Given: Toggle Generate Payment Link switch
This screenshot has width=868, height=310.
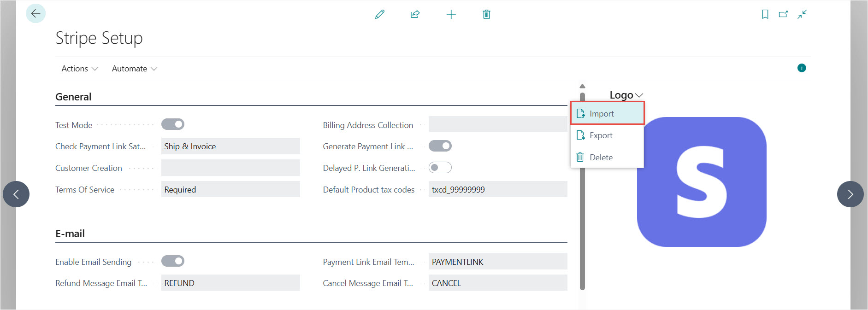Looking at the screenshot, I should (440, 146).
